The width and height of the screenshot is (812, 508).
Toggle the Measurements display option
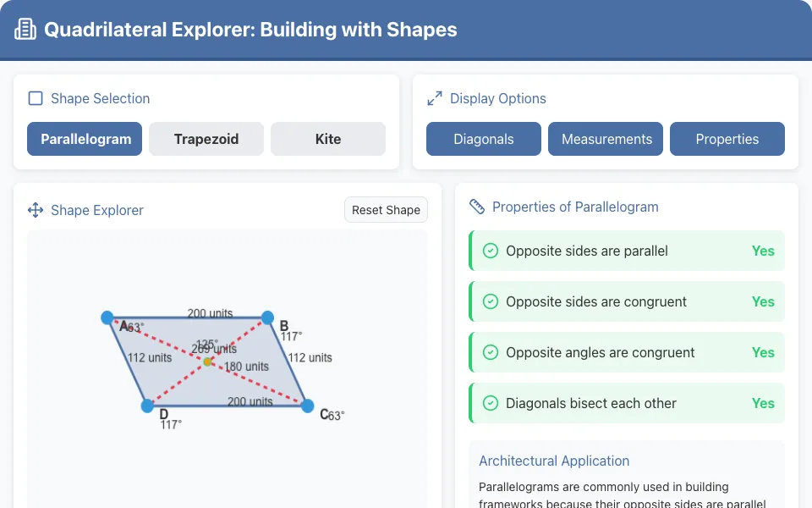pos(606,139)
